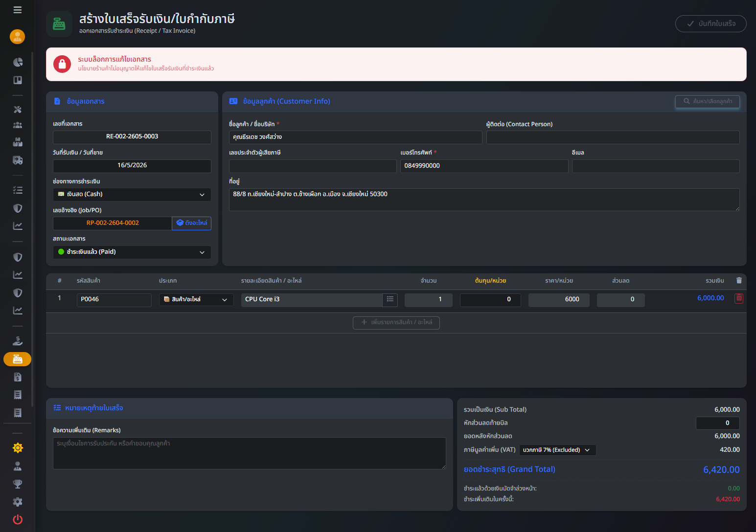Delete the CPU Core i3 row with red trash
The height and width of the screenshot is (532, 756).
point(739,298)
